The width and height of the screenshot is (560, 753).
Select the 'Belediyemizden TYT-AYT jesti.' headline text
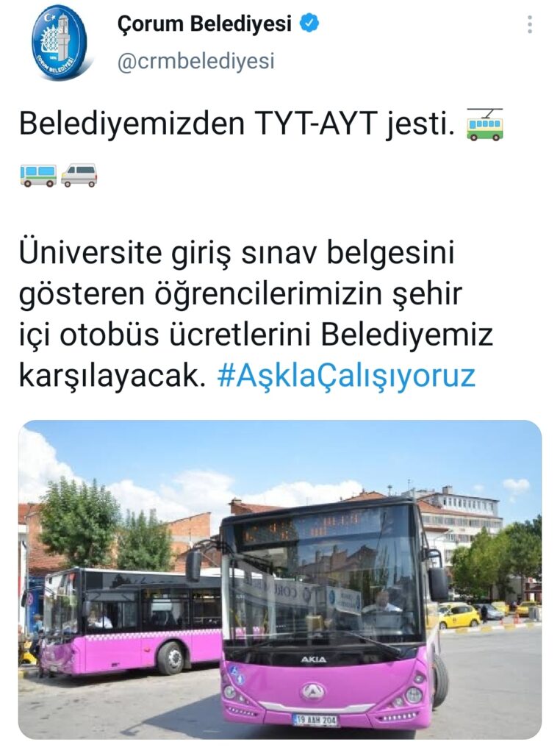[x=237, y=124]
